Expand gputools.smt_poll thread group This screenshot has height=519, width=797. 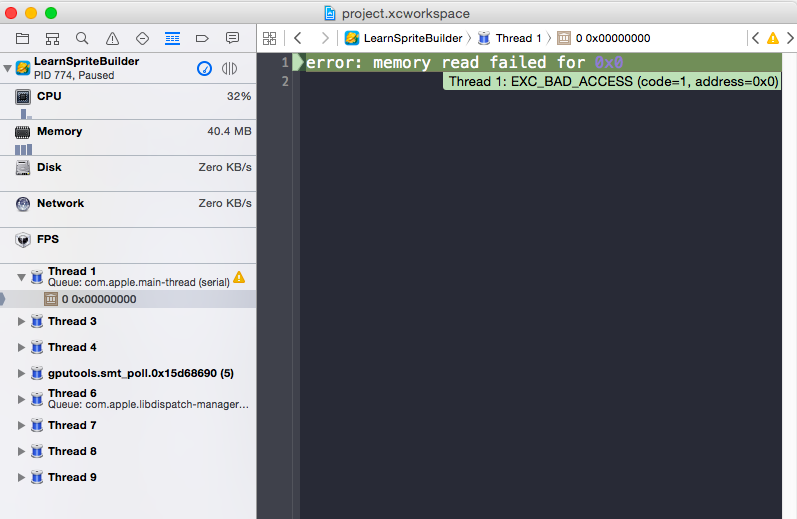[x=21, y=373]
